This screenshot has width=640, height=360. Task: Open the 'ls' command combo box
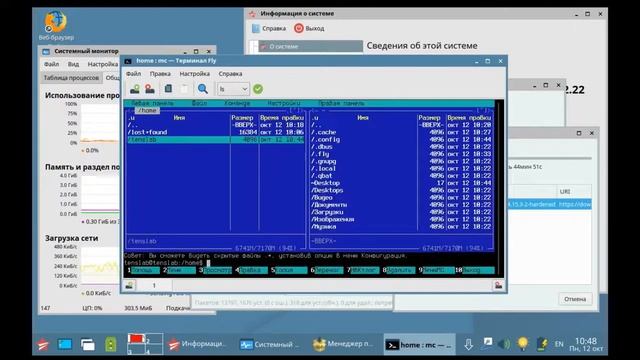(x=233, y=89)
